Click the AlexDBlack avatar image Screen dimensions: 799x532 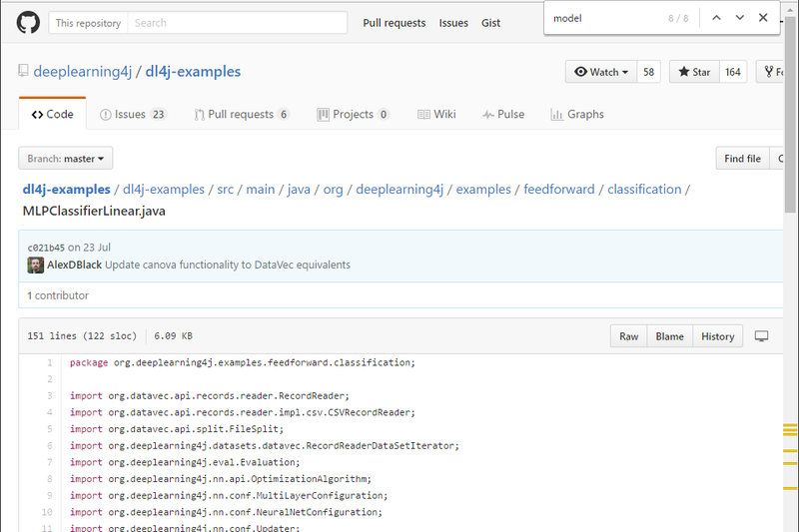click(36, 266)
